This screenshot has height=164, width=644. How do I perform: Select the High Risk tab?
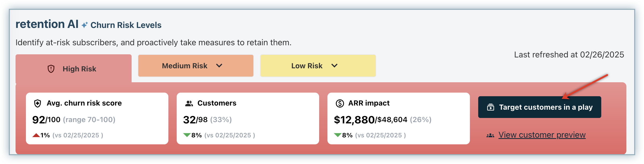pos(74,69)
